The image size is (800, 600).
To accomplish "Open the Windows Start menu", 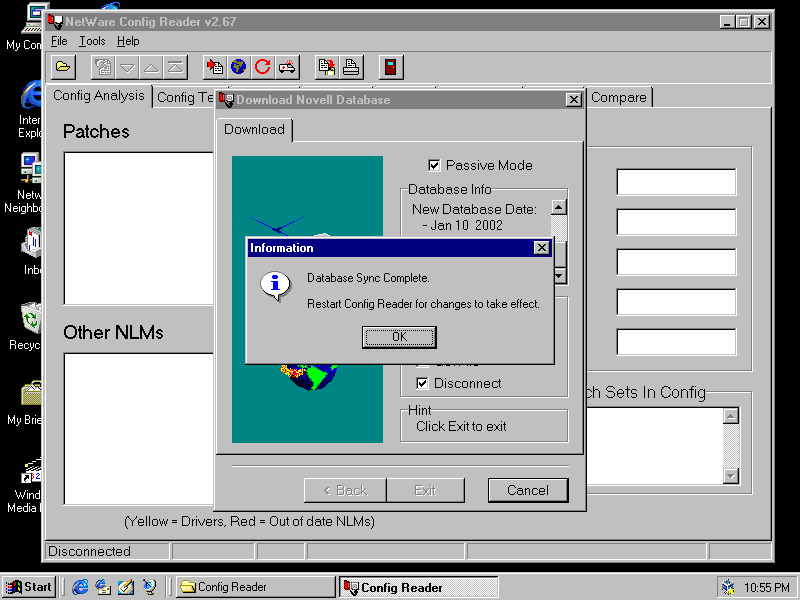I will pyautogui.click(x=29, y=587).
